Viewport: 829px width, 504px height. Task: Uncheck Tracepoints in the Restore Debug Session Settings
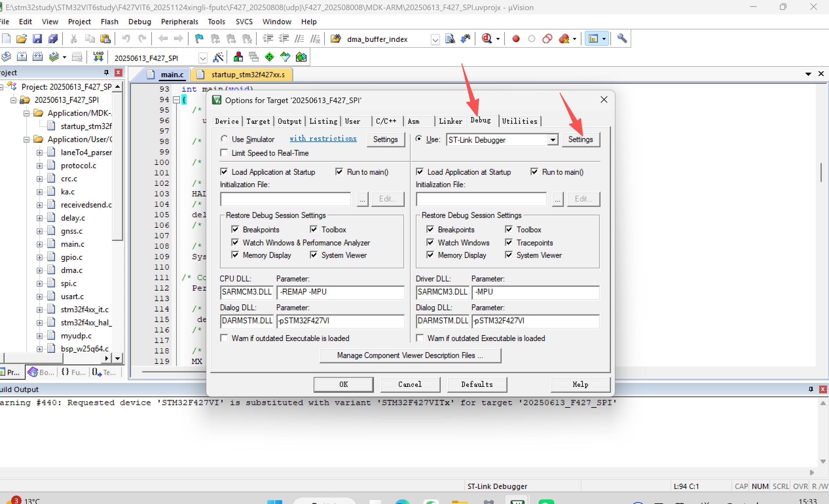click(509, 243)
